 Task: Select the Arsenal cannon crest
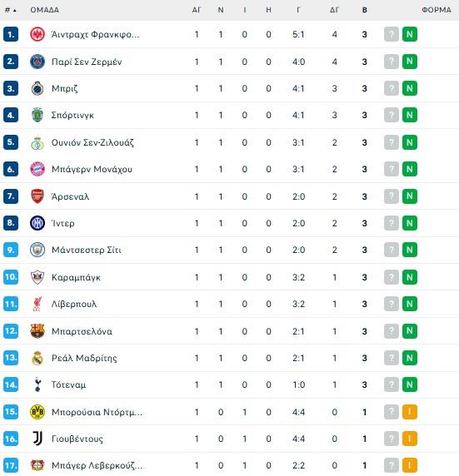click(37, 196)
